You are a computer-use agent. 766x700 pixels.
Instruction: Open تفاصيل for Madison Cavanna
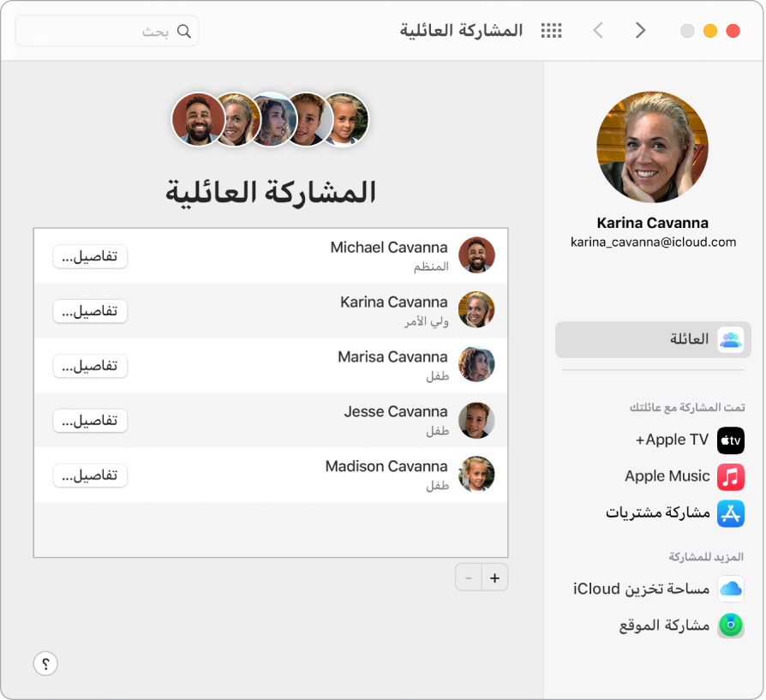point(89,475)
